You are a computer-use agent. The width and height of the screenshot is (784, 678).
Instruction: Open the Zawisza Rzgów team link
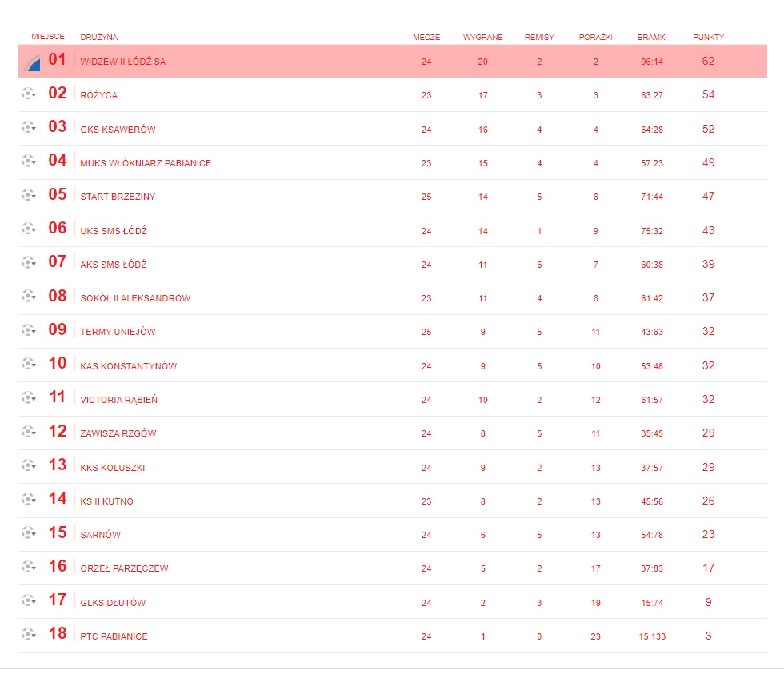(x=118, y=433)
